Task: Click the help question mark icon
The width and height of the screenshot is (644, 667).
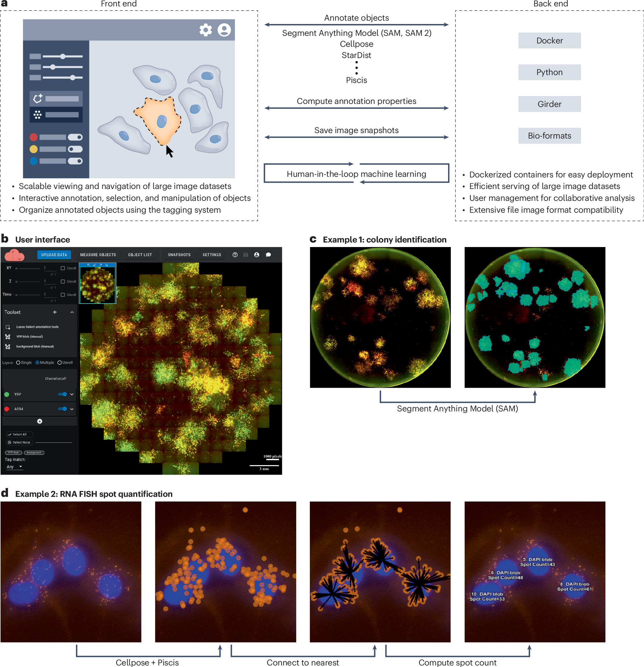Action: click(x=235, y=255)
